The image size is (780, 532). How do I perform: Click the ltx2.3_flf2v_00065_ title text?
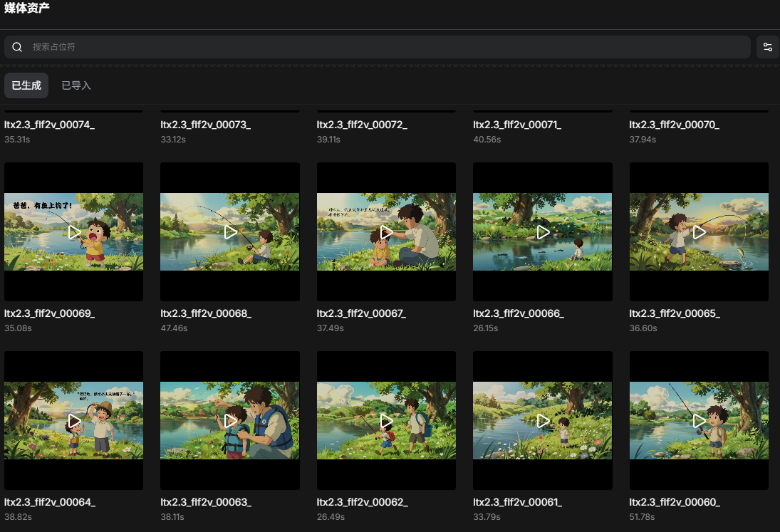click(x=675, y=314)
